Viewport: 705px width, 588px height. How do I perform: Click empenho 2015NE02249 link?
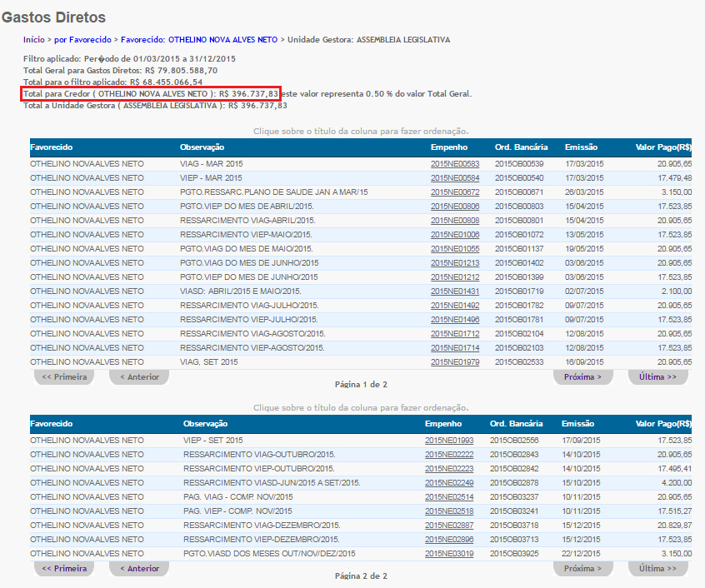point(449,482)
